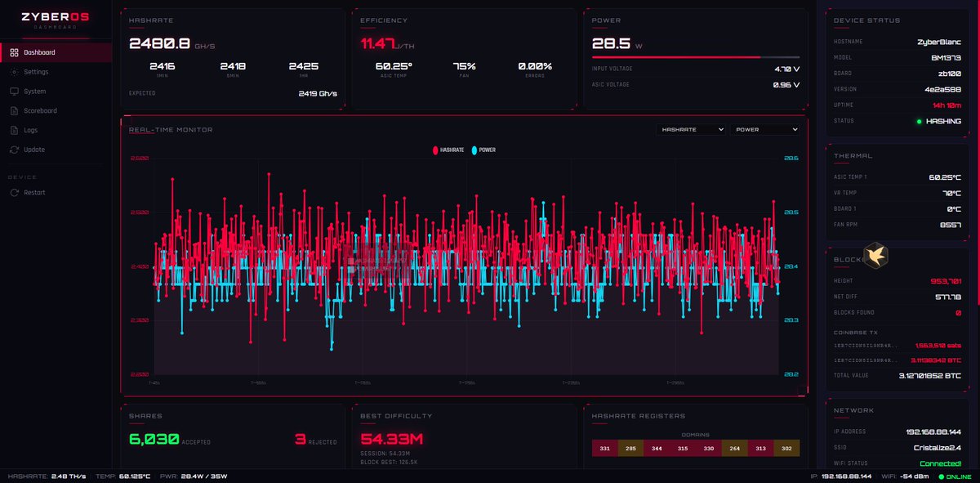This screenshot has width=980, height=483.
Task: Open the Dashboard menu item
Action: tap(56, 52)
